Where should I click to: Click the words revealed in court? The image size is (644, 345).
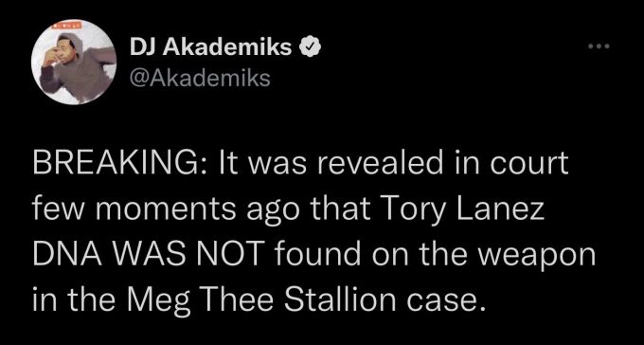coord(440,164)
